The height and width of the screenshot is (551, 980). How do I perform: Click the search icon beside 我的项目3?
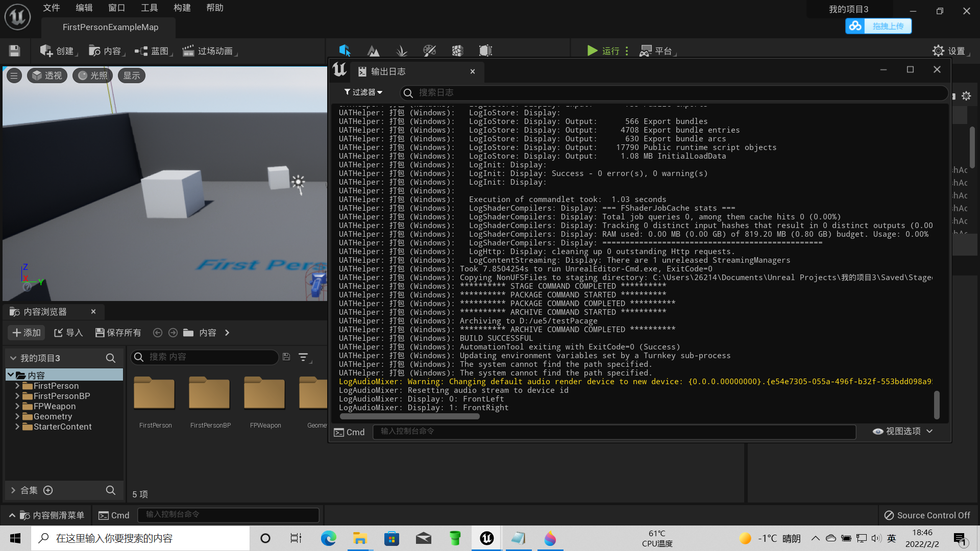tap(110, 358)
